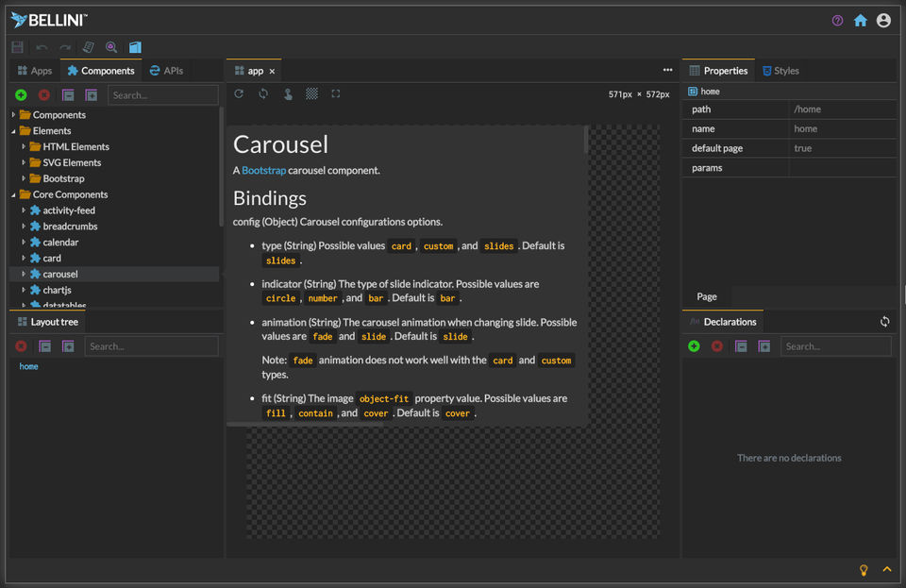Go to home via house icon
This screenshot has width=906, height=588.
click(x=860, y=20)
